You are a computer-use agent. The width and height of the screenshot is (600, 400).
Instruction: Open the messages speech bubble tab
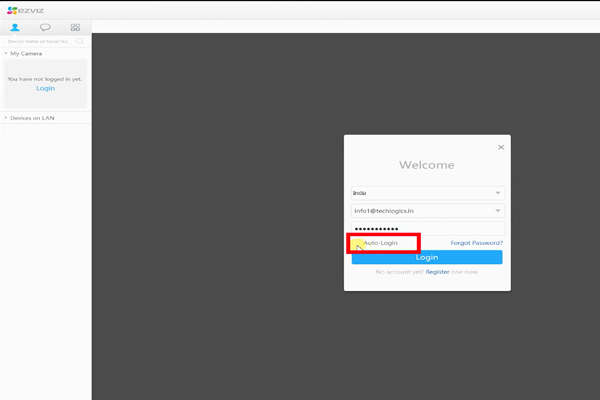pos(45,27)
